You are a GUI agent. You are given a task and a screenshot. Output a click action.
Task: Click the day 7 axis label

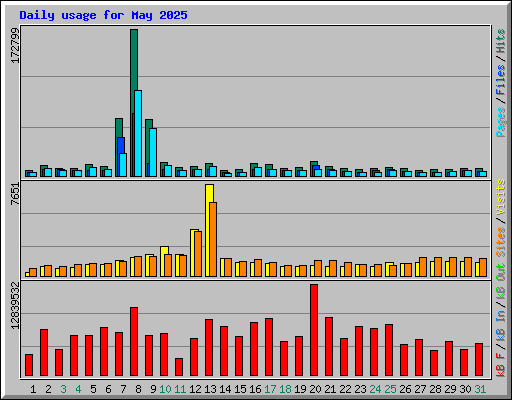click(x=123, y=389)
